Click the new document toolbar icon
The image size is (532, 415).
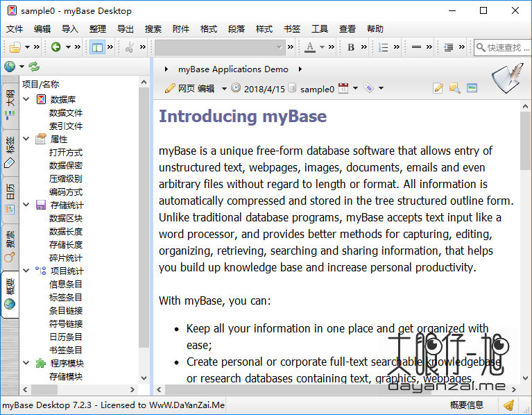(15, 47)
